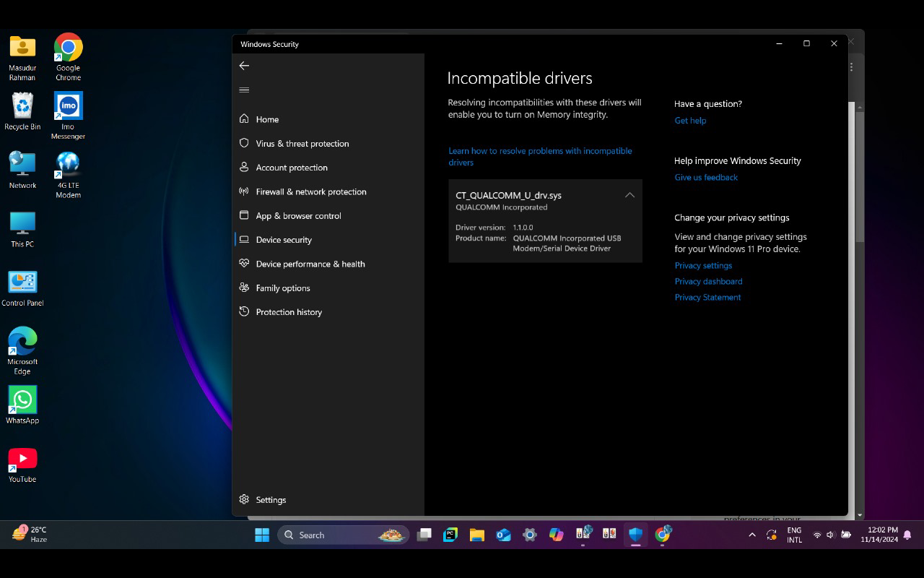
Task: Open link on resolving incompatible driver problems
Action: coord(540,157)
